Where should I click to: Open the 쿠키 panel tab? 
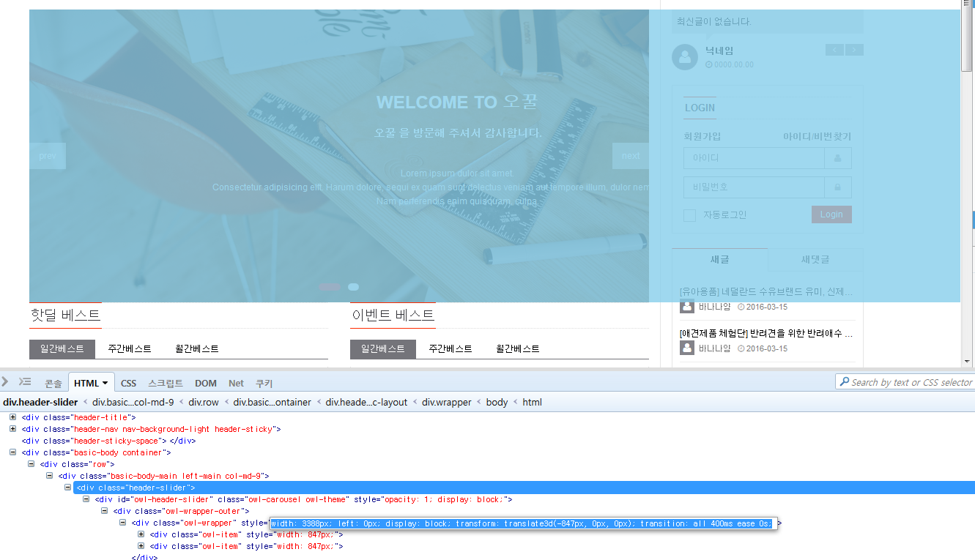pyautogui.click(x=264, y=383)
